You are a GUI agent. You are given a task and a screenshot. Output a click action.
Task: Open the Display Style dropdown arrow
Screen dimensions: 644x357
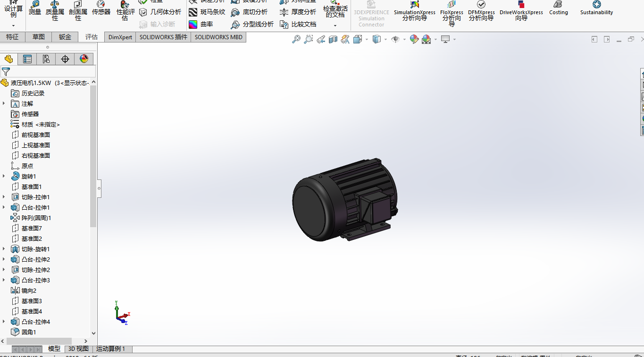[x=385, y=40]
